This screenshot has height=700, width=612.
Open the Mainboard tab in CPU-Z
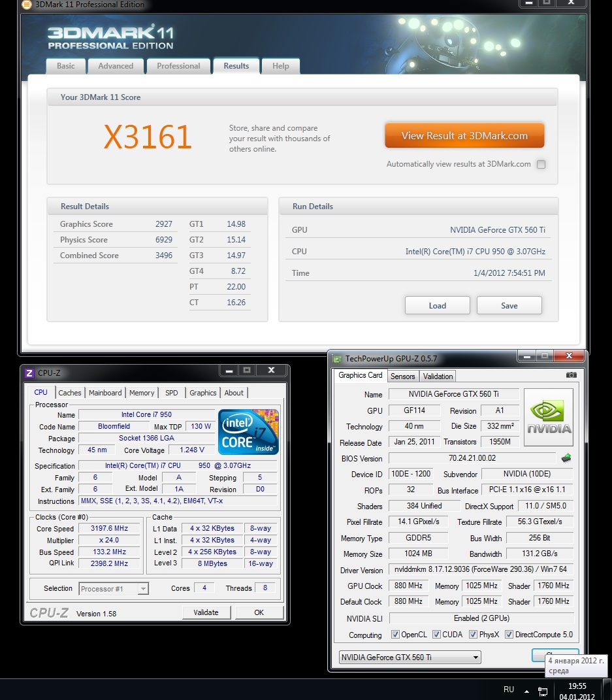105,393
